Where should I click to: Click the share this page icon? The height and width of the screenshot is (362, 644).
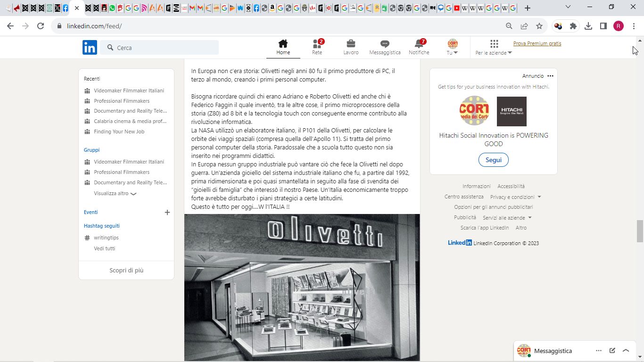click(524, 26)
